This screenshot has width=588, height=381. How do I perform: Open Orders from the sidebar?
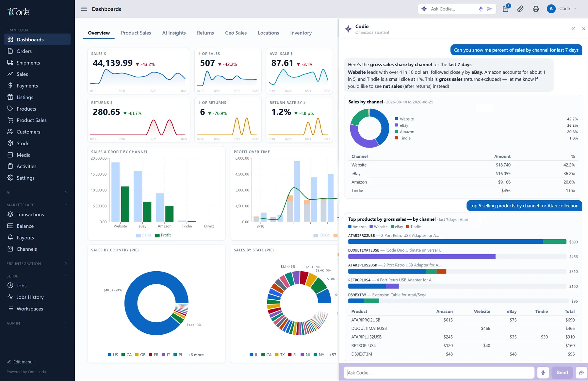coord(37,51)
